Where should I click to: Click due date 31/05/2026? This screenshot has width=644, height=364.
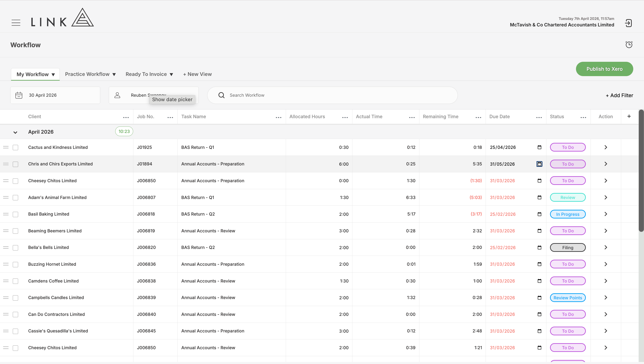(x=502, y=164)
